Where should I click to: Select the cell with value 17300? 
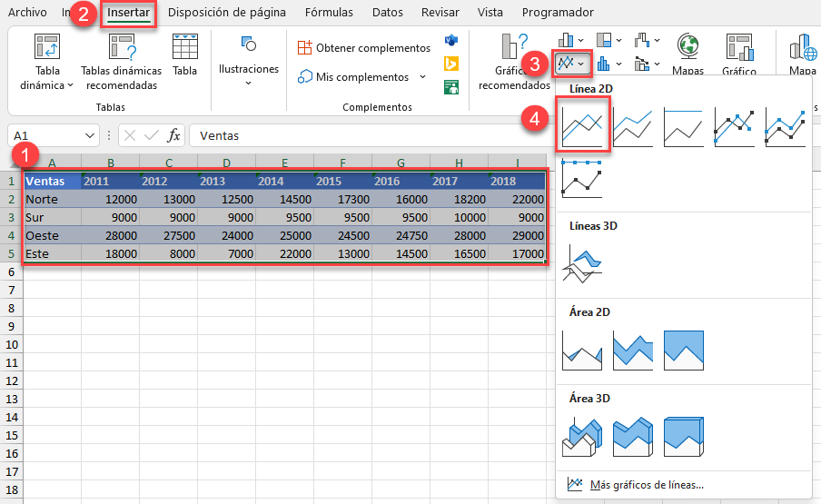[343, 200]
